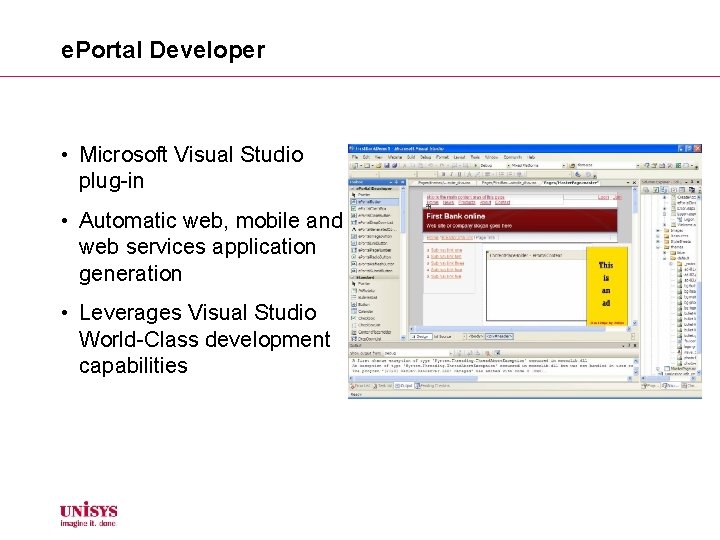Expand the Images folder node
This screenshot has height=540, width=720.
(x=658, y=231)
